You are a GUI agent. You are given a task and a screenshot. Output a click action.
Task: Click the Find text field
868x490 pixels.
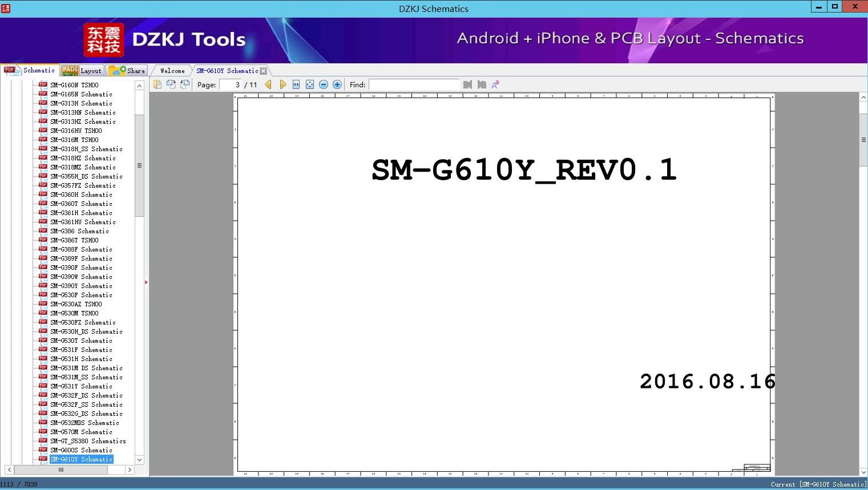coord(414,84)
